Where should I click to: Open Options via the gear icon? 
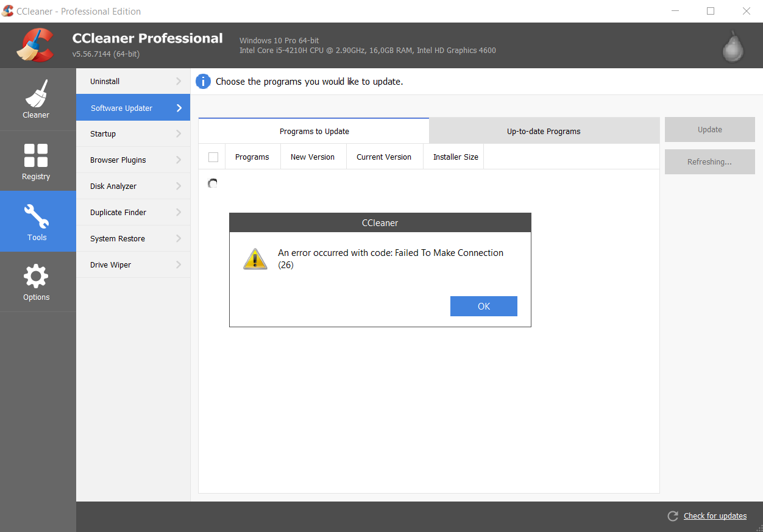click(36, 277)
